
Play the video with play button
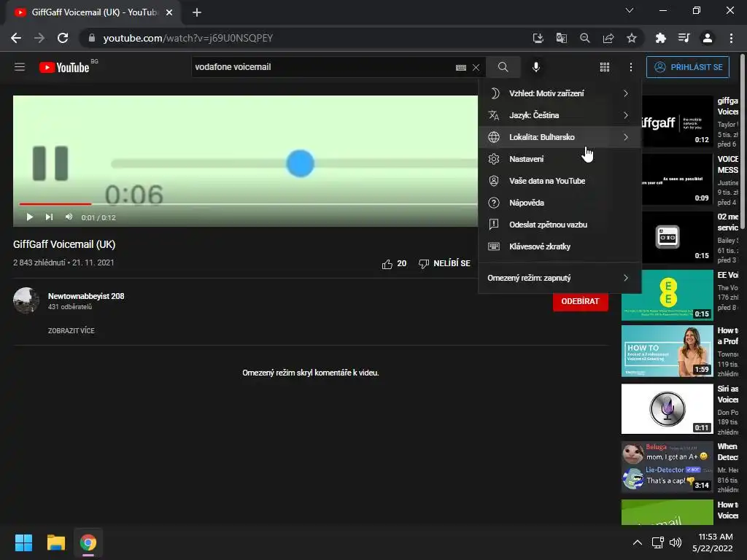point(29,217)
